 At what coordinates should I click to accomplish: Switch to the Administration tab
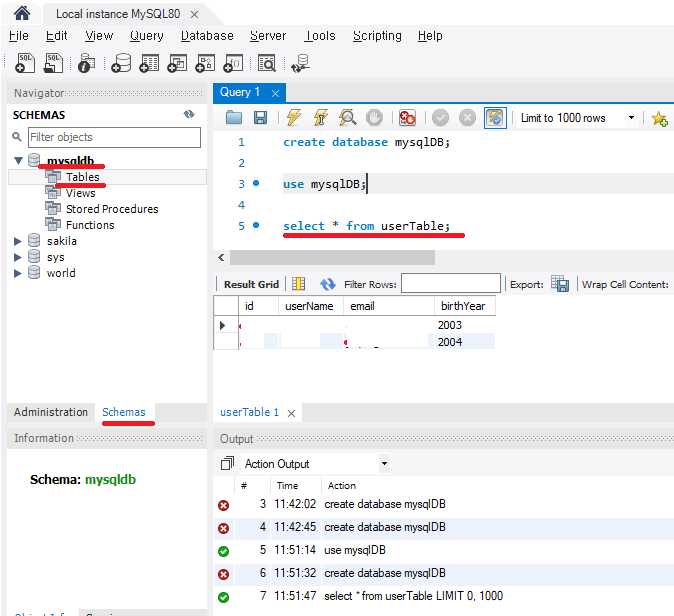click(51, 412)
